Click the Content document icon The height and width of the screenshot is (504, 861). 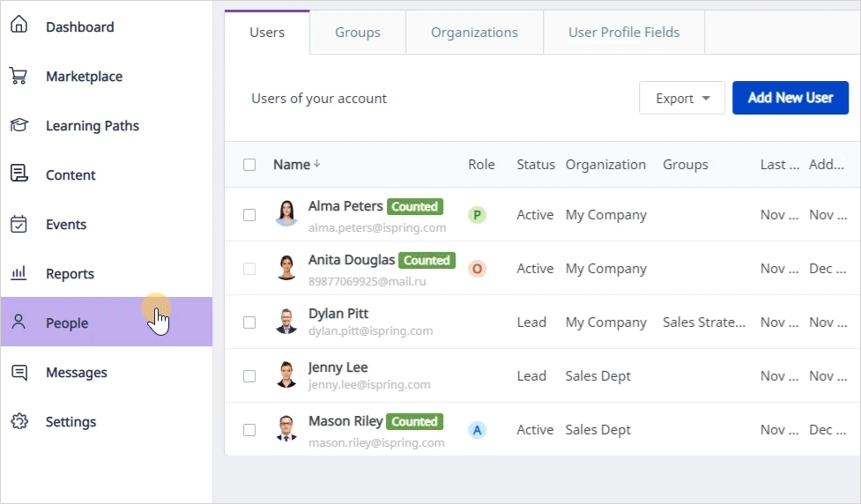19,174
